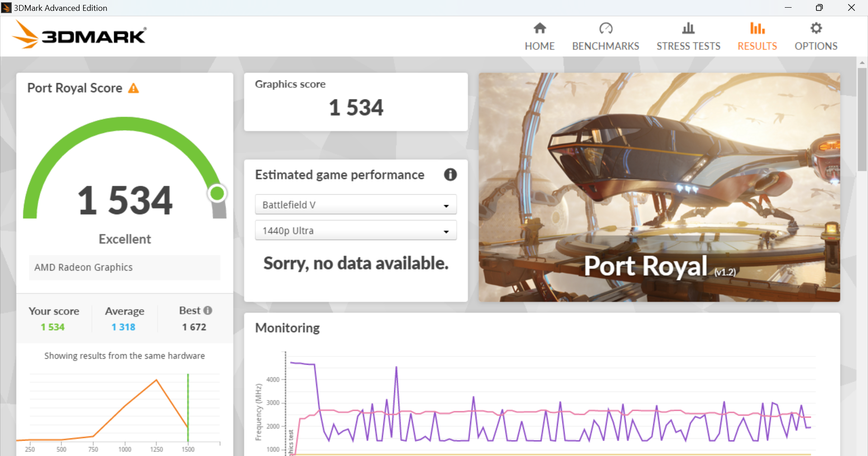The image size is (868, 456).
Task: Click the Your score value 1 534
Action: [x=53, y=327]
